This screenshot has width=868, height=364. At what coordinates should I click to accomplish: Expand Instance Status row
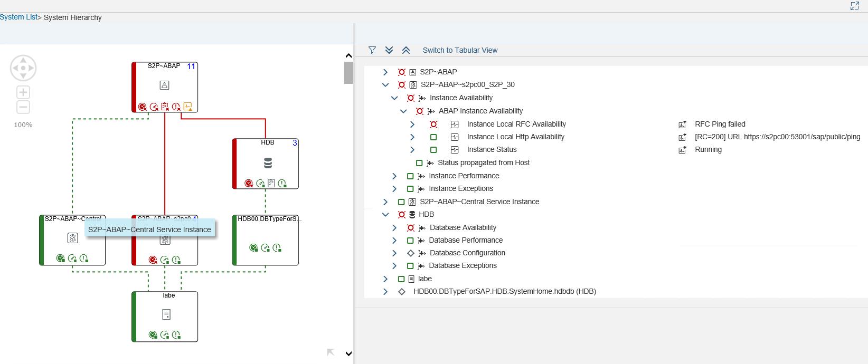coord(412,149)
